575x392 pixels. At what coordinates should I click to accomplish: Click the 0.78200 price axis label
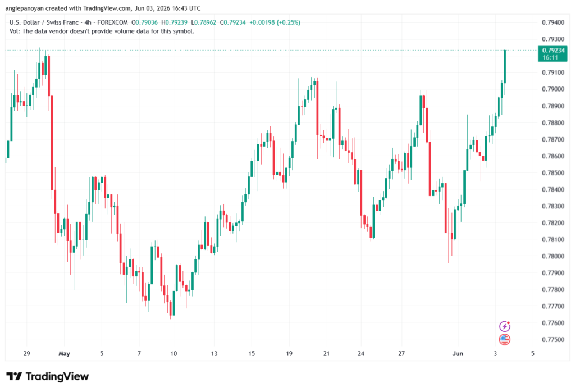point(553,223)
